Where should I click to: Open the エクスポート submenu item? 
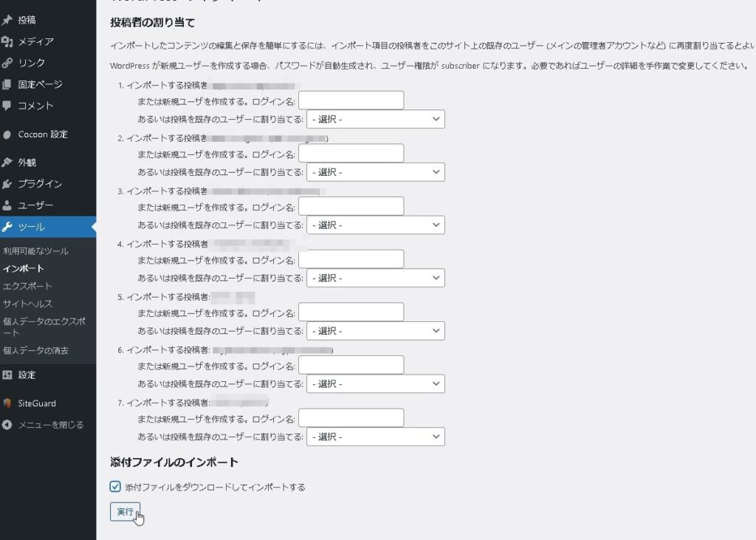pyautogui.click(x=27, y=286)
